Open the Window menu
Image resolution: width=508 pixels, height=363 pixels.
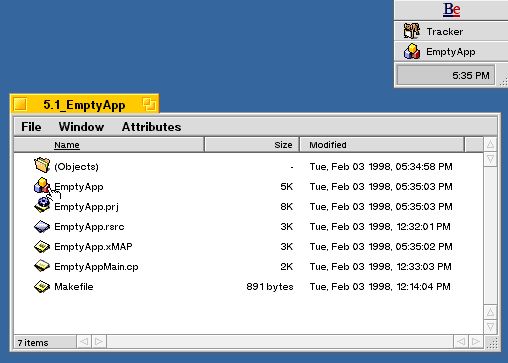click(81, 127)
